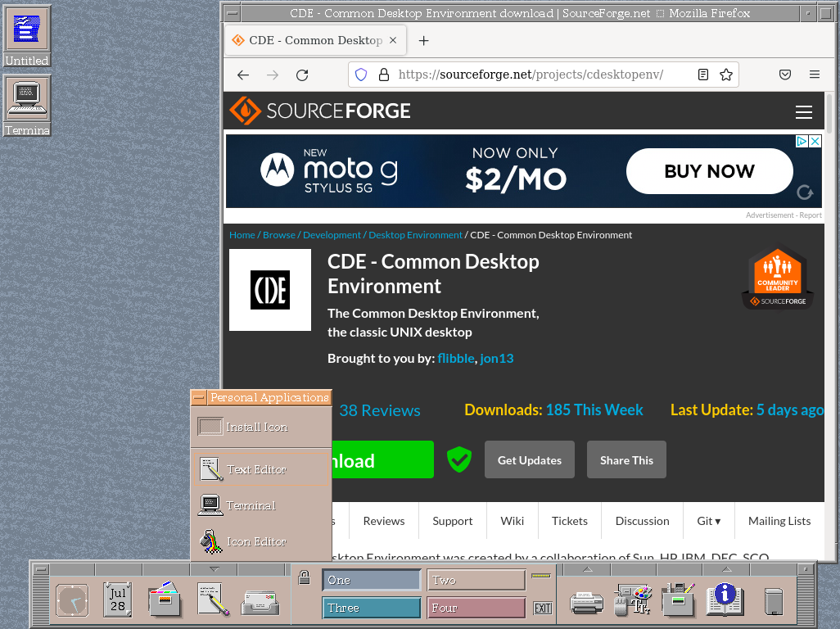This screenshot has height=629, width=840.
Task: Expand the Git dropdown on the project page
Action: [x=708, y=521]
